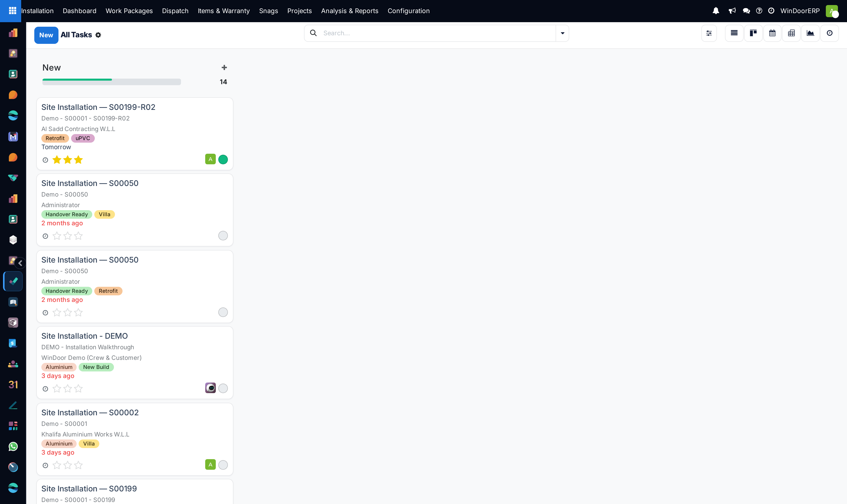Screen dimensions: 847x504
Task: Open the 31 calendar app in sidebar
Action: click(x=13, y=385)
